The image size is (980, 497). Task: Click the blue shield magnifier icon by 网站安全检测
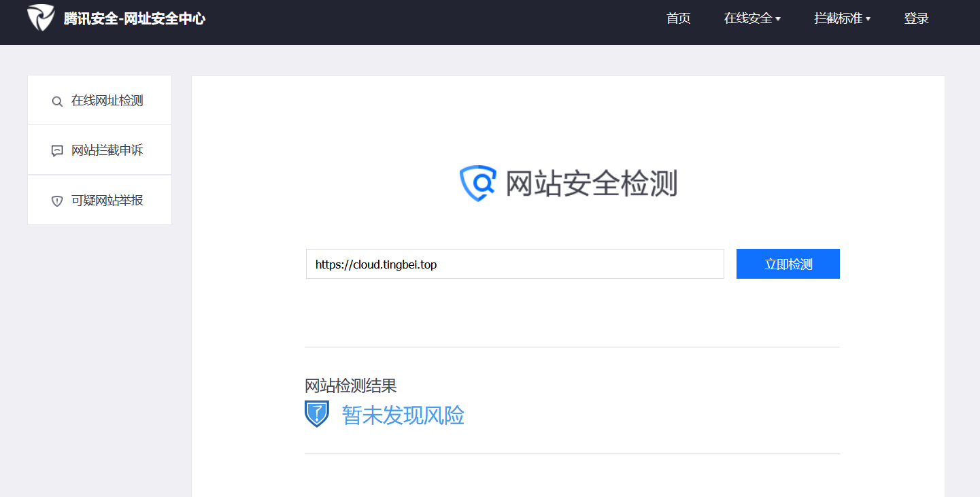point(478,184)
